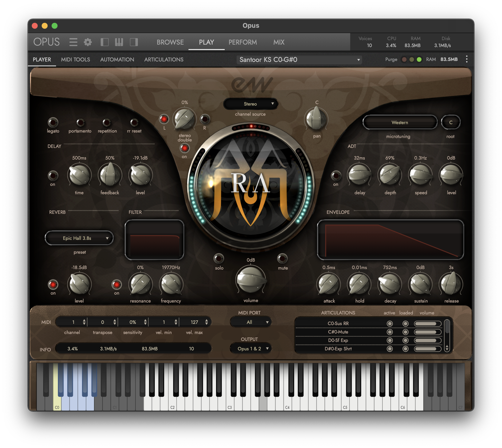
Task: Toggle the keyboard display icon
Action: pyautogui.click(x=119, y=42)
